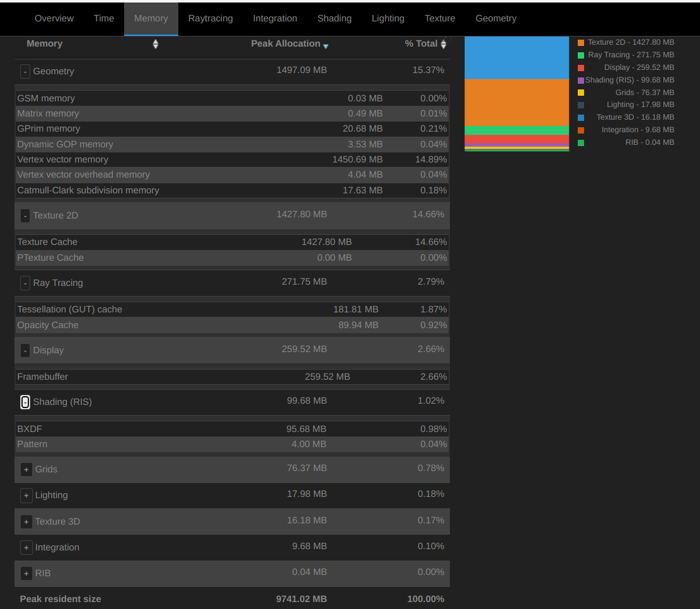Viewport: 700px width, 609px height.
Task: Expand the Texture 3D section
Action: coord(26,521)
